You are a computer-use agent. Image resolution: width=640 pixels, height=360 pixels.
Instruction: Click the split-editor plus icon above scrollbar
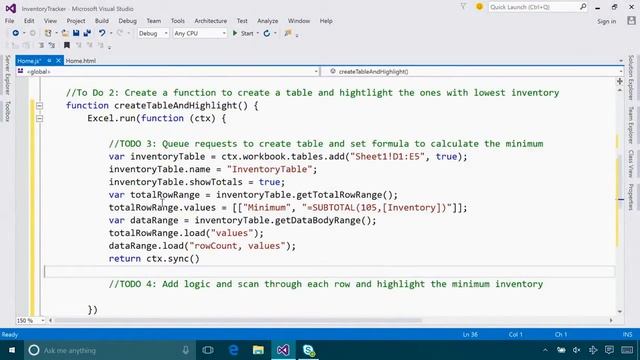[x=620, y=81]
